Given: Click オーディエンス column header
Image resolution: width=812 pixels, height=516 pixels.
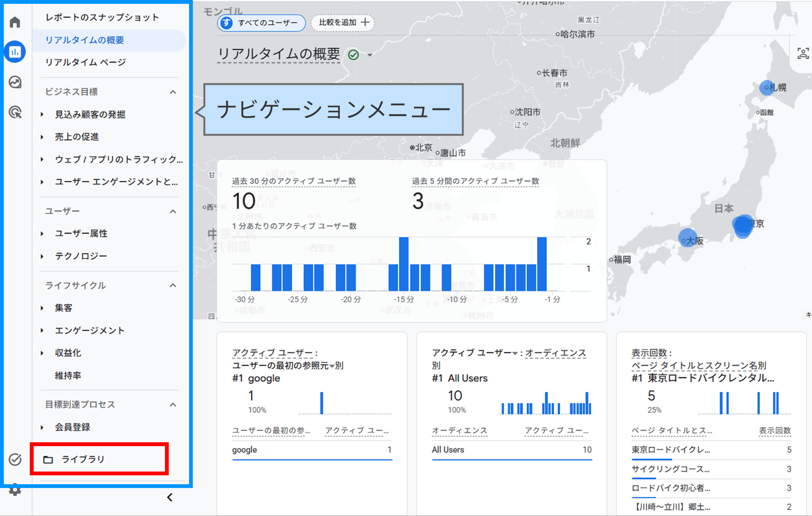Looking at the screenshot, I should [x=459, y=430].
